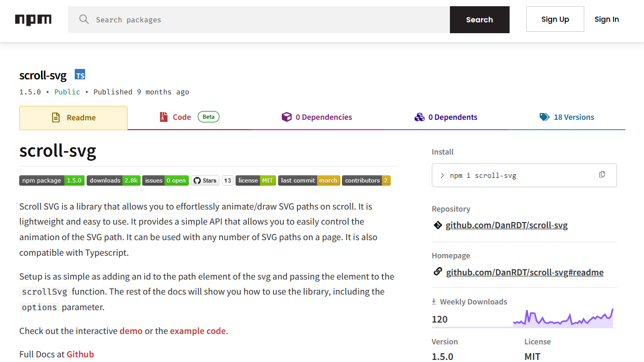Click the Search button
Screen dimensions: 644x362
click(x=479, y=20)
